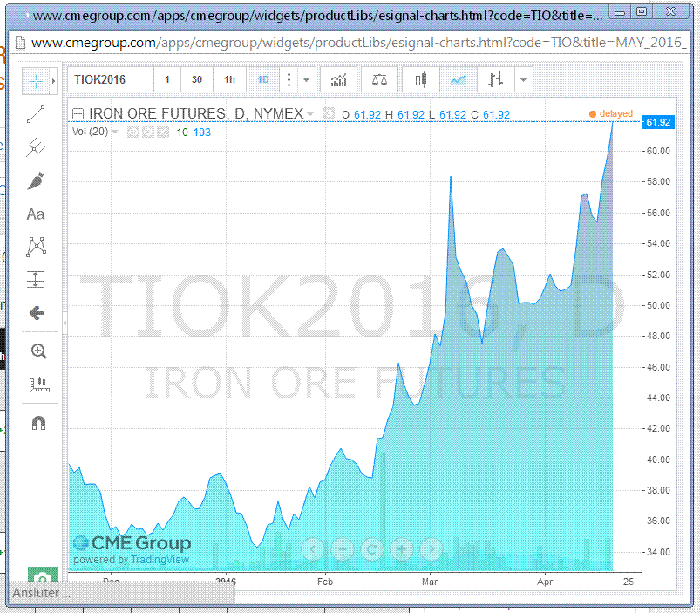The height and width of the screenshot is (613, 700).
Task: Shift chart left with navigation arrow
Action: (313, 549)
